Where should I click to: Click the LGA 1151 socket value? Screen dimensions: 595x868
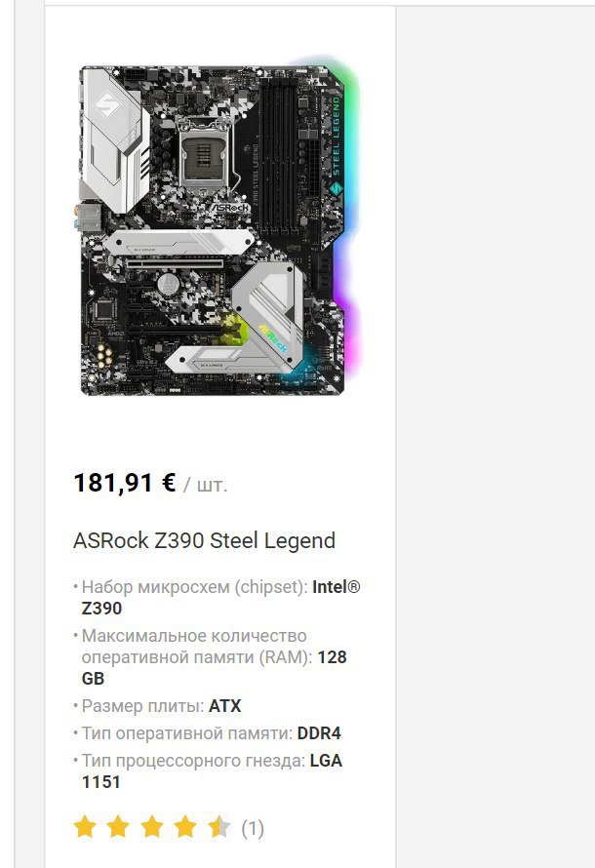point(212,771)
